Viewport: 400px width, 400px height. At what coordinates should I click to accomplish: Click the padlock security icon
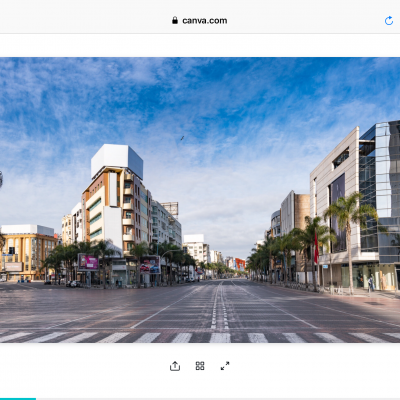click(x=175, y=20)
